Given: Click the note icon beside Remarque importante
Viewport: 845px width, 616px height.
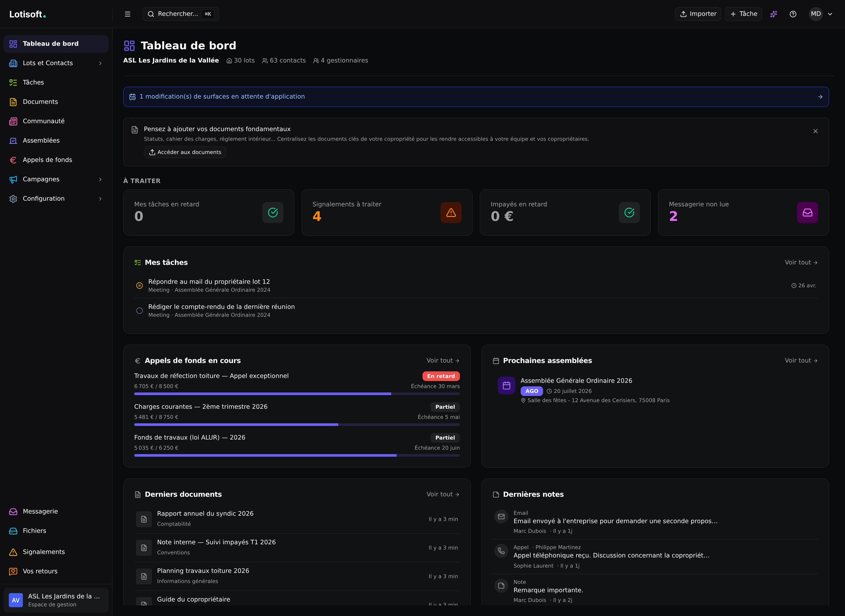Looking at the screenshot, I should [501, 586].
